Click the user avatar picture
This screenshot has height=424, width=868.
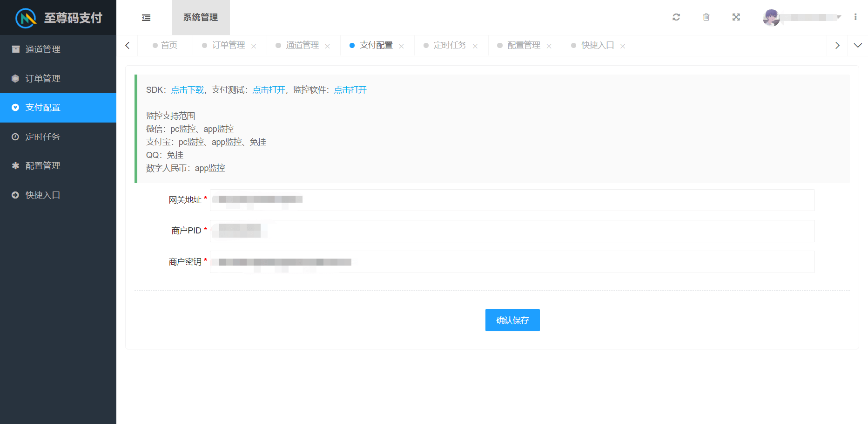[x=771, y=18]
